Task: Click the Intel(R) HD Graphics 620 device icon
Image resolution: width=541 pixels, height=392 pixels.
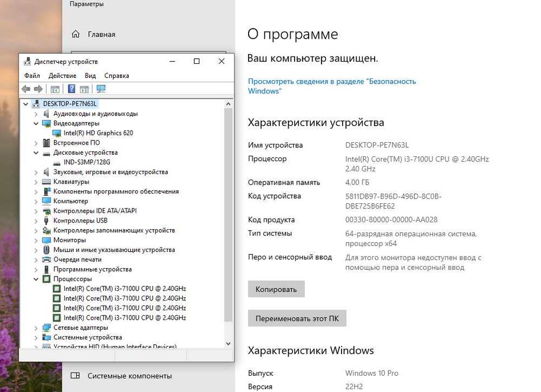Action: [57, 133]
